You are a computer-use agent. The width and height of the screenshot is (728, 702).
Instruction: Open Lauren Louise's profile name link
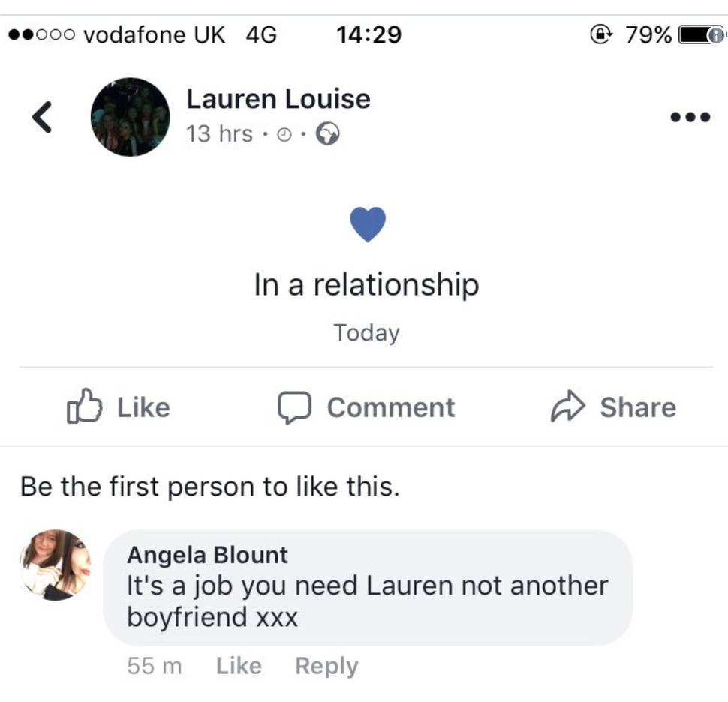(278, 99)
